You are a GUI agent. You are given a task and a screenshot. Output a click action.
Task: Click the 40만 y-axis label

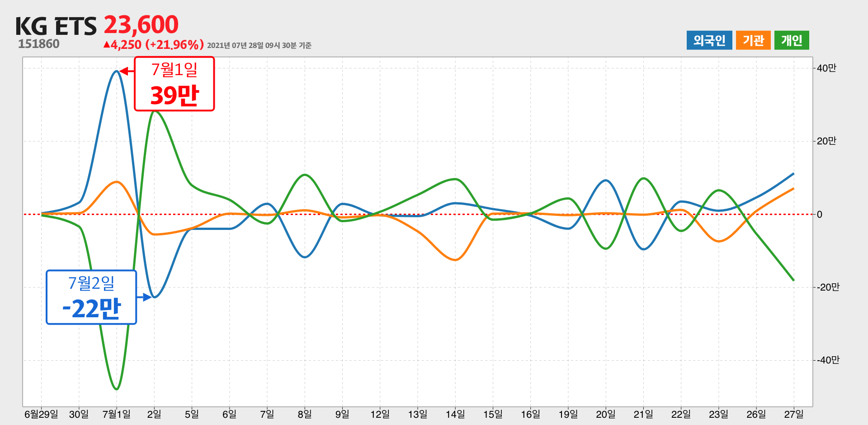826,68
